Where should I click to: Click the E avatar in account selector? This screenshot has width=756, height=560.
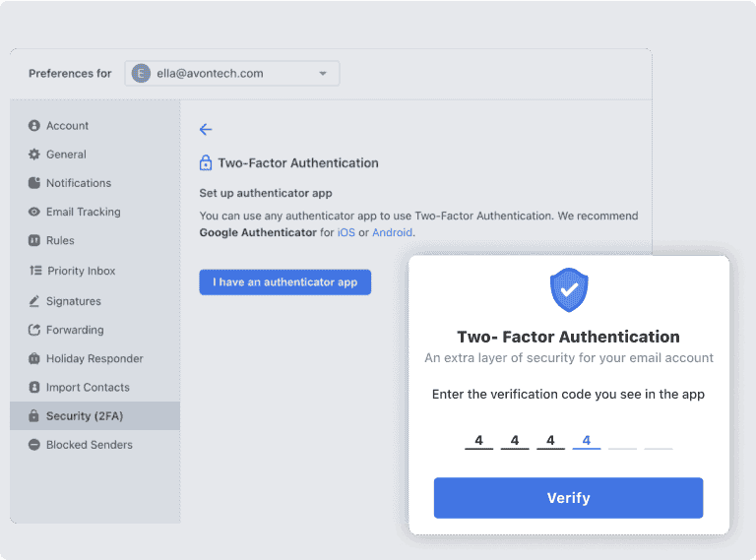click(x=142, y=73)
